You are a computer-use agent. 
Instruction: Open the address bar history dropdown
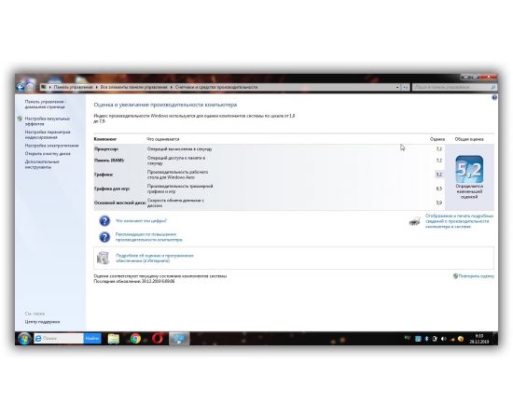(x=397, y=87)
